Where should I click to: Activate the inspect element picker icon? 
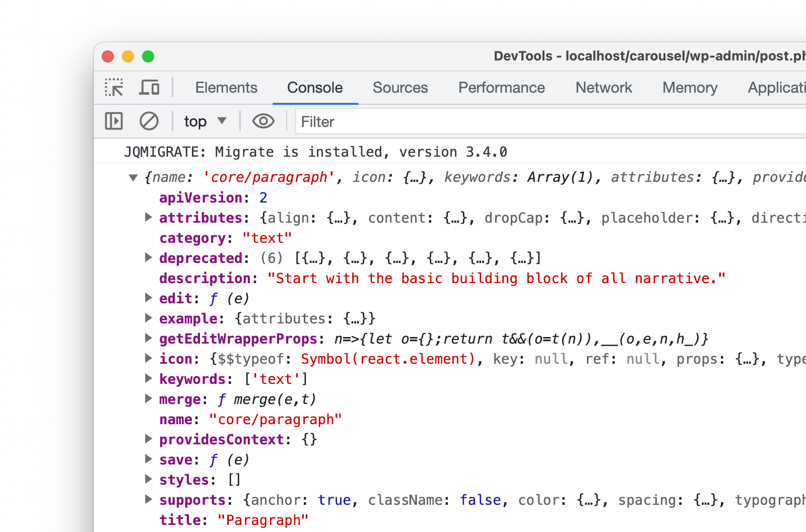point(114,88)
